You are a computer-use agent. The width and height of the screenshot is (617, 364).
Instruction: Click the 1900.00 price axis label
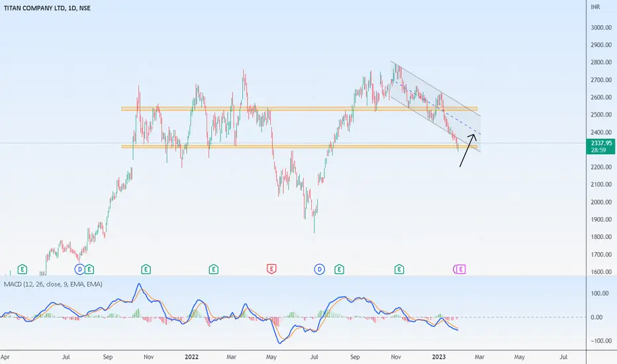click(x=601, y=219)
